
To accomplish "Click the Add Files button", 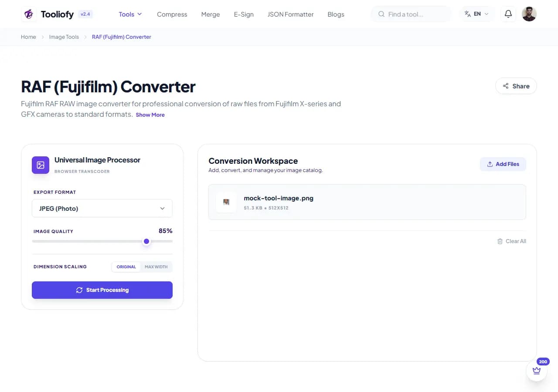I will click(503, 164).
